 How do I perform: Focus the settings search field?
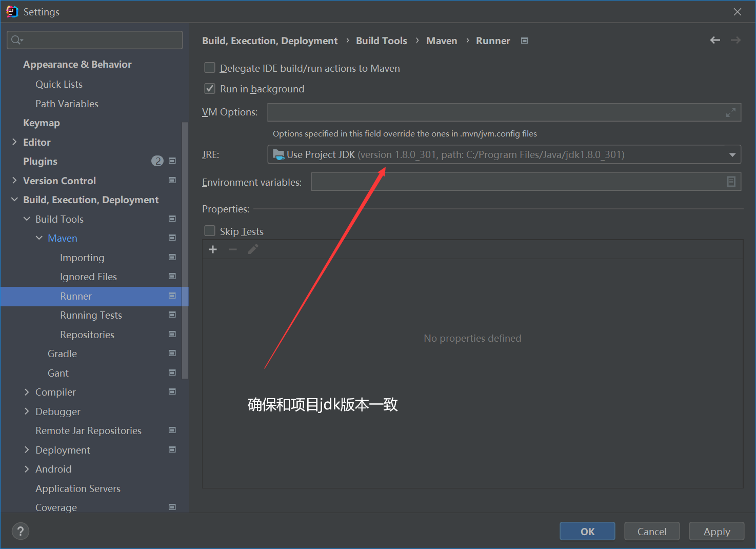click(95, 40)
